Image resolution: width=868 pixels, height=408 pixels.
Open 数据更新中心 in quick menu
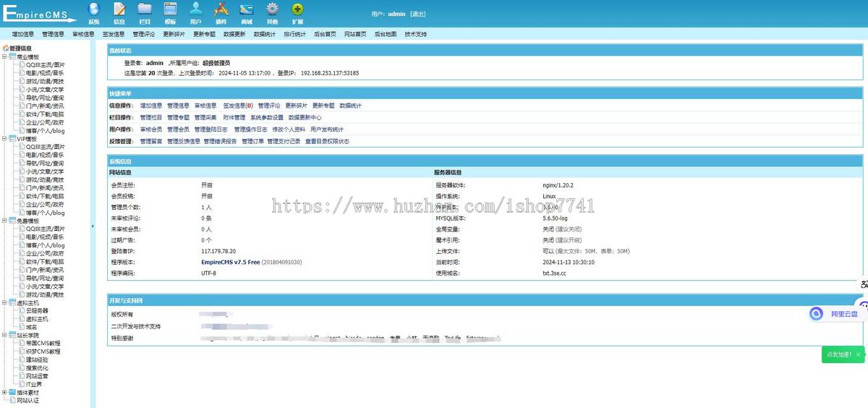[x=305, y=117]
